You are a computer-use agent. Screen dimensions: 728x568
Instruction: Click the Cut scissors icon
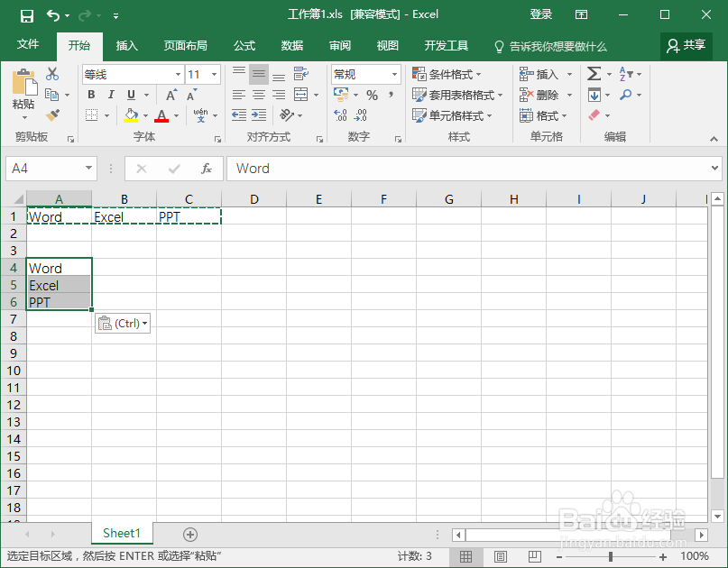[52, 74]
